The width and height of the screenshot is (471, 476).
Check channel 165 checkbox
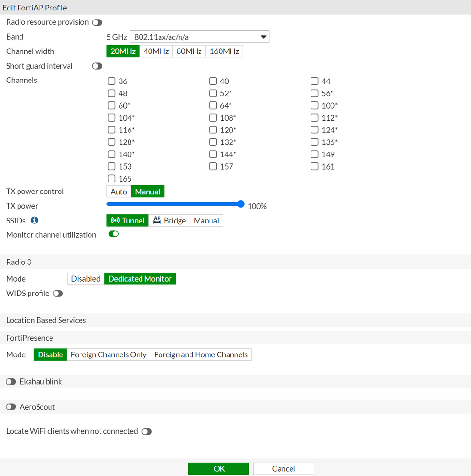click(111, 179)
